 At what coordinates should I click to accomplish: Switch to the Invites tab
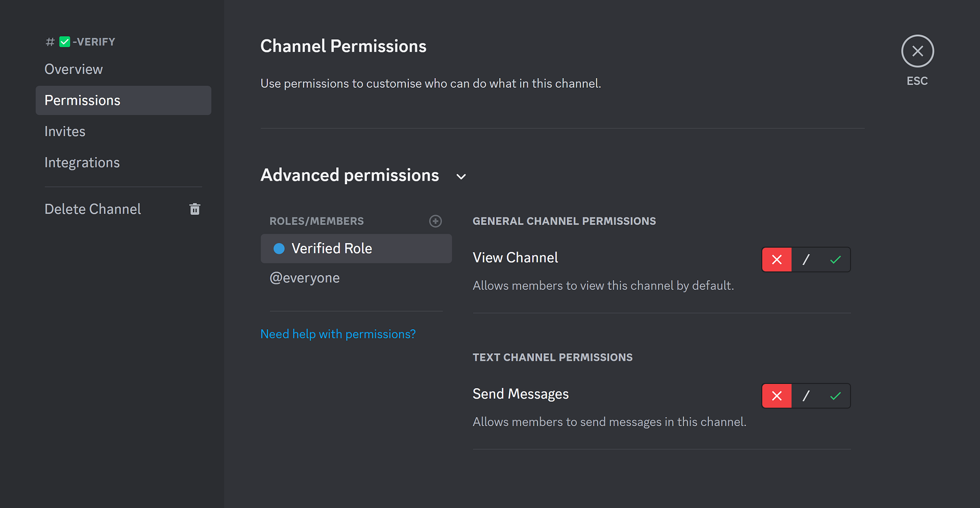click(65, 132)
